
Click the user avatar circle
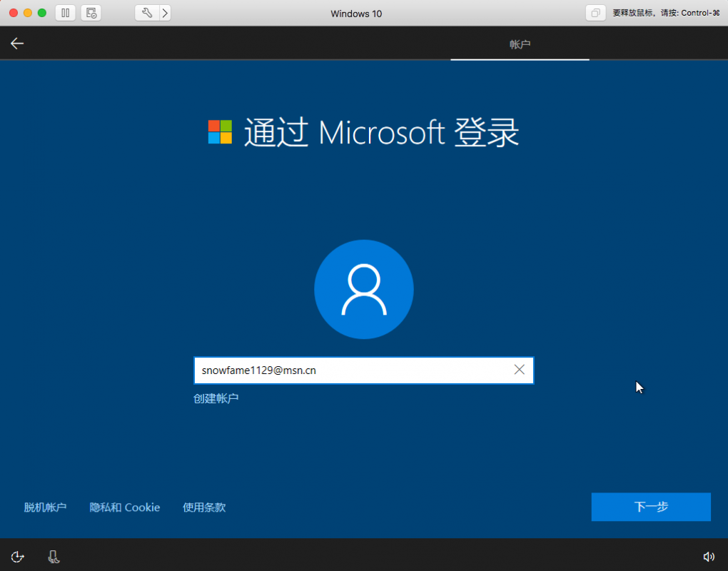tap(364, 289)
